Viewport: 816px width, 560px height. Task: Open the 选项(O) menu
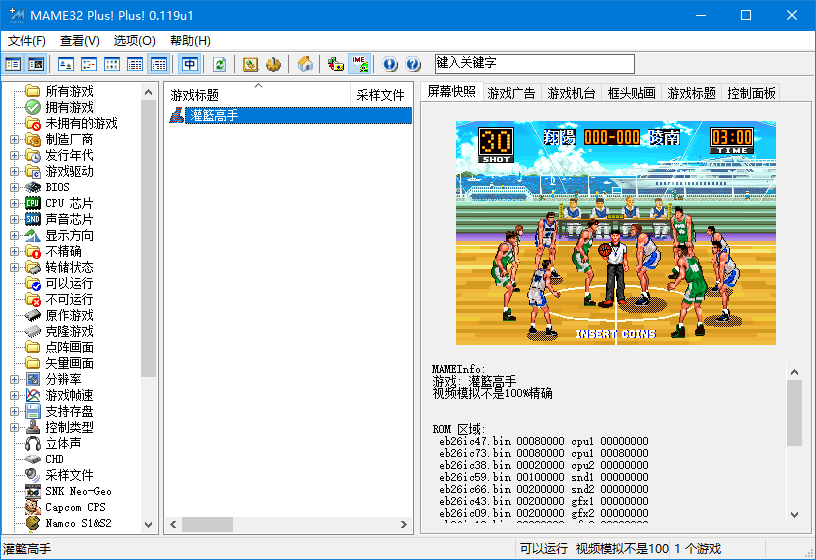click(134, 41)
